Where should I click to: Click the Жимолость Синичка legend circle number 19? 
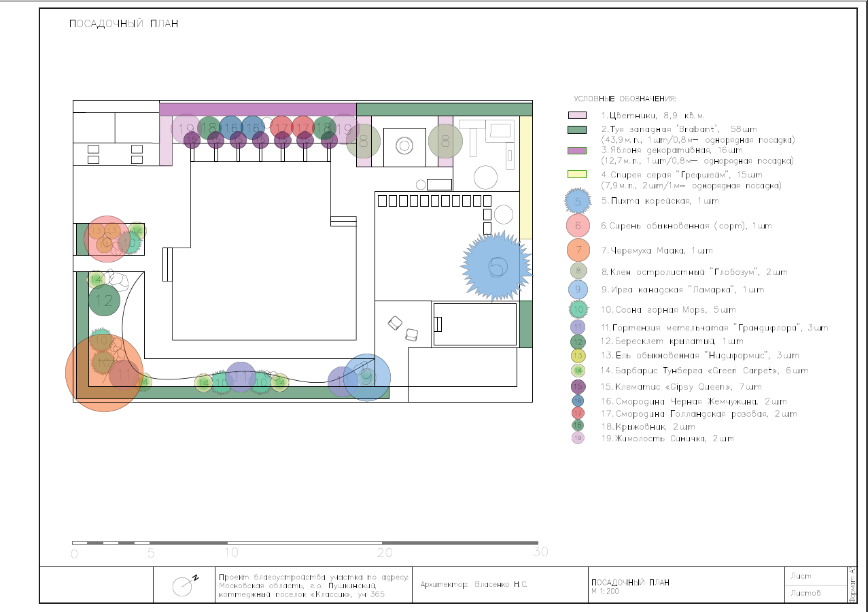tap(578, 439)
